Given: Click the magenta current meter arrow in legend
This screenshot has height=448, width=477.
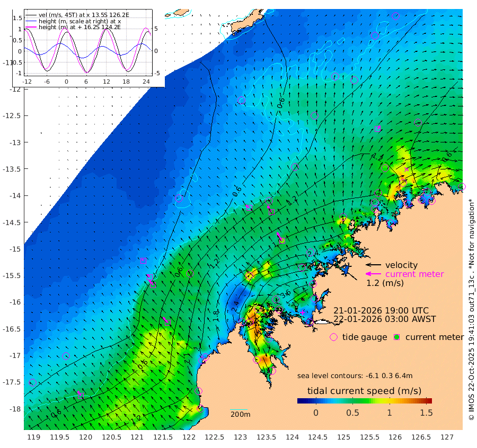Looking at the screenshot, I should 373,274.
